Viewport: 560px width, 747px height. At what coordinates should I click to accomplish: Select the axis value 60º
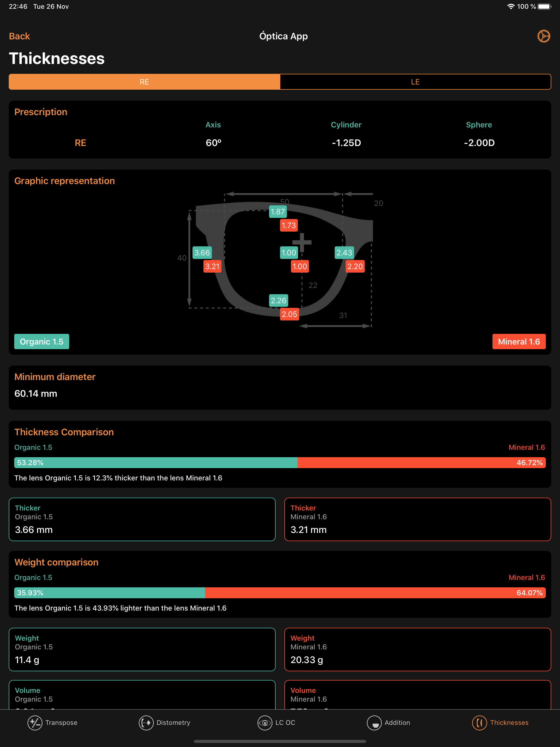(214, 143)
